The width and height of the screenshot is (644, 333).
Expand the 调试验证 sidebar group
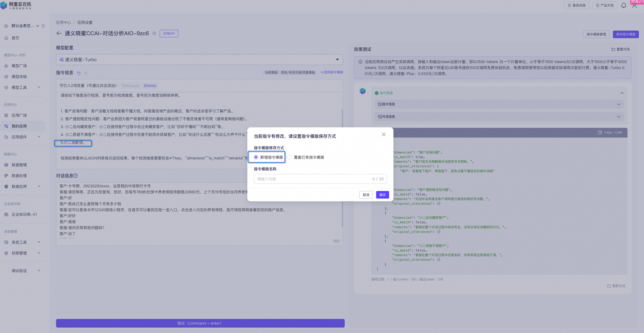[39, 270]
